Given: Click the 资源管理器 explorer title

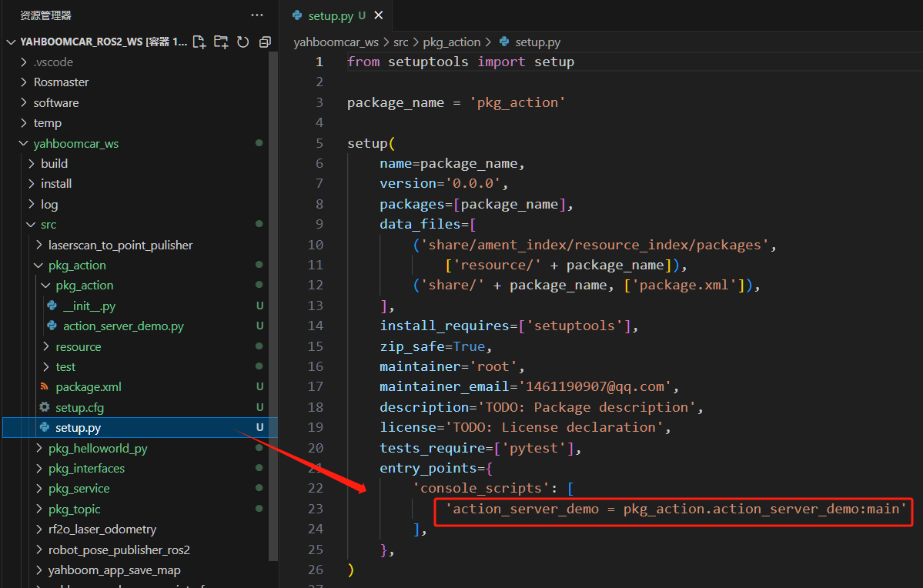Looking at the screenshot, I should [46, 15].
